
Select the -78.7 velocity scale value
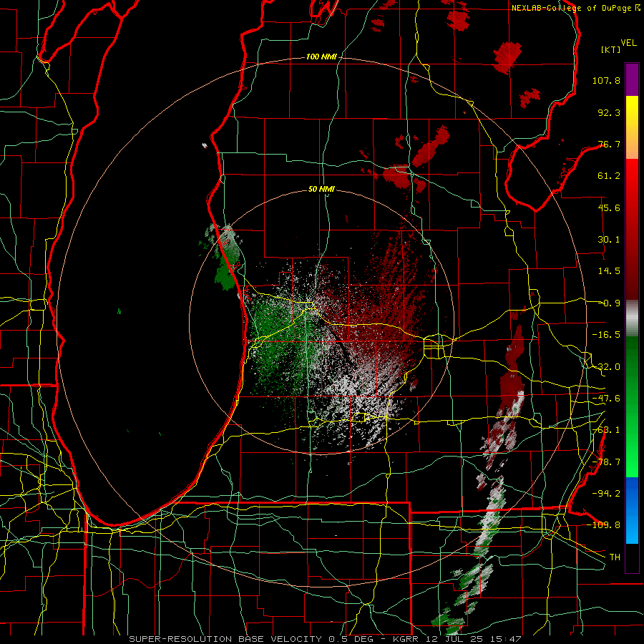coord(606,462)
